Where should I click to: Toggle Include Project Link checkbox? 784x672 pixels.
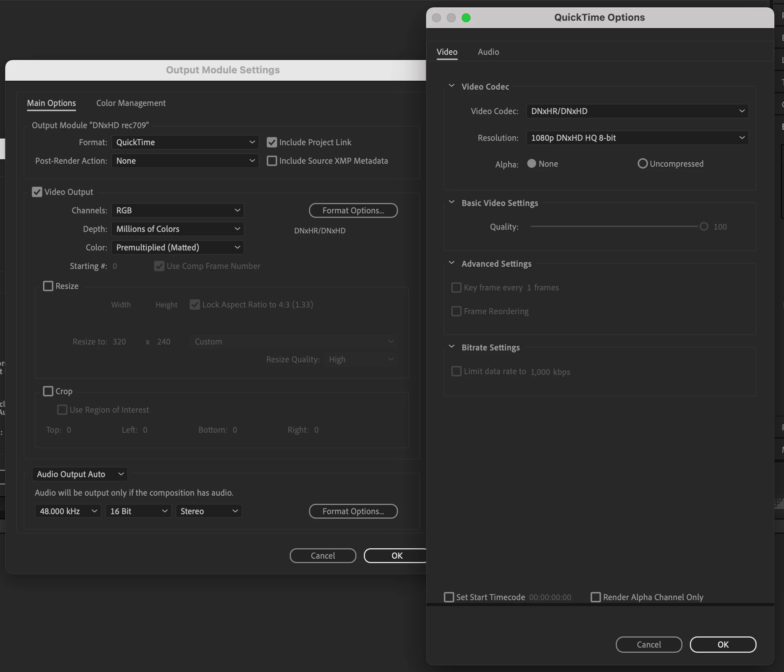point(272,142)
